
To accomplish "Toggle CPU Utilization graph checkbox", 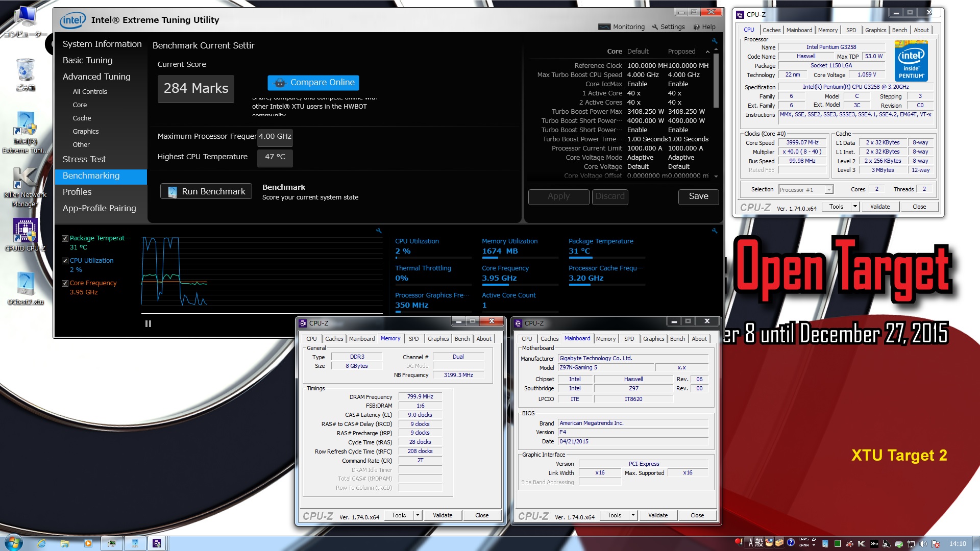I will [65, 261].
